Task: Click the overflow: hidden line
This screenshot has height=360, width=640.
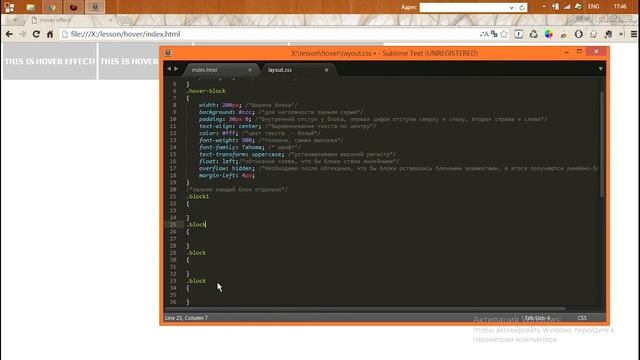Action: point(227,168)
